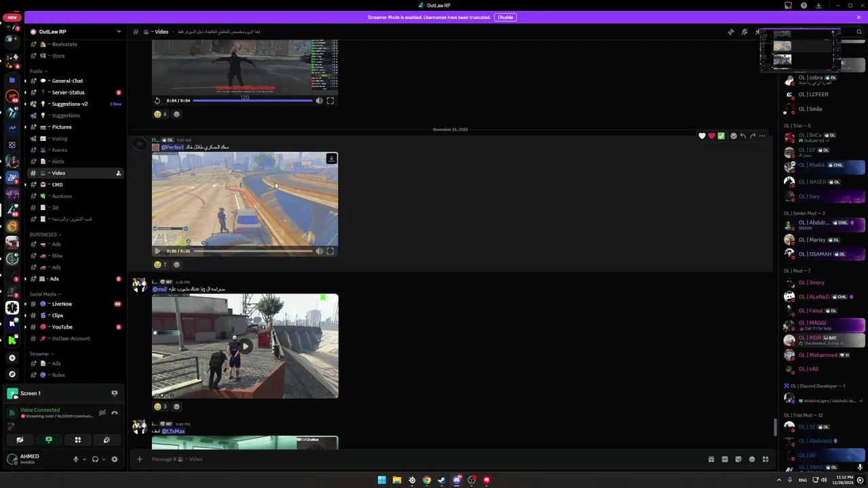Screen dimensions: 868x488
Task: Open the Realestate channel
Action: pyautogui.click(x=75, y=44)
